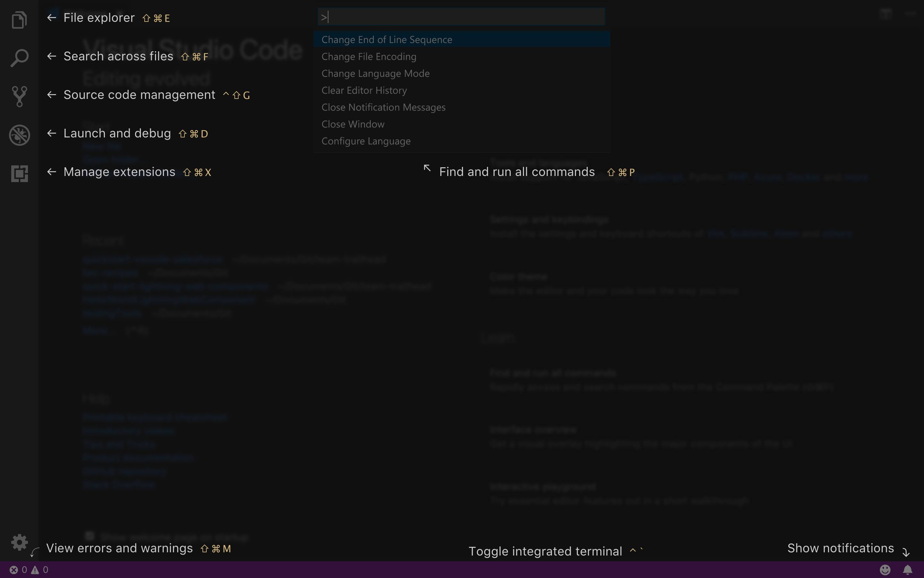
Task: Click the 'Source code management' overlay label
Action: click(x=139, y=95)
